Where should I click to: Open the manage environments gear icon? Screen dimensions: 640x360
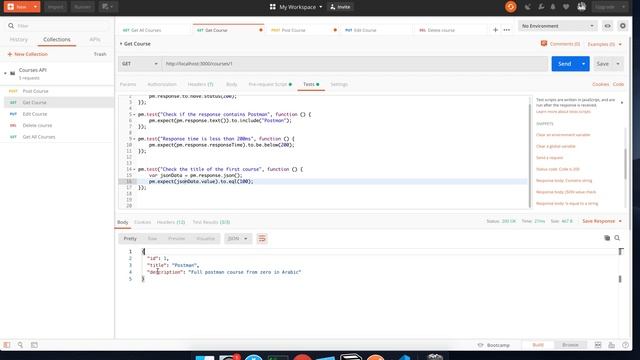click(x=622, y=26)
